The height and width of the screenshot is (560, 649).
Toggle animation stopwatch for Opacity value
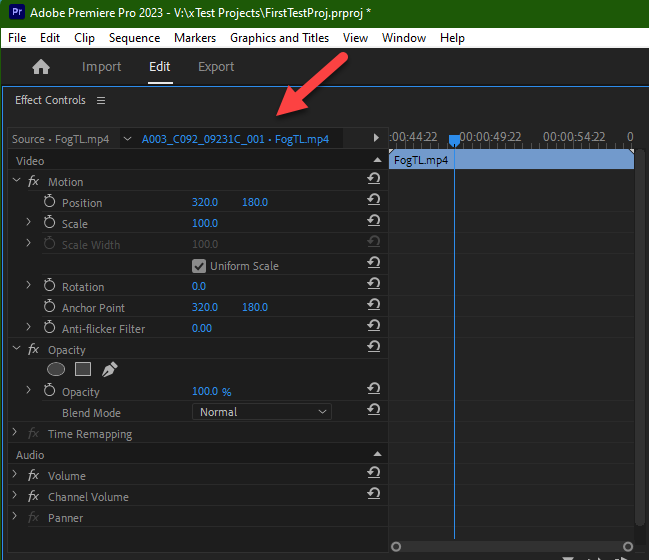pos(50,390)
